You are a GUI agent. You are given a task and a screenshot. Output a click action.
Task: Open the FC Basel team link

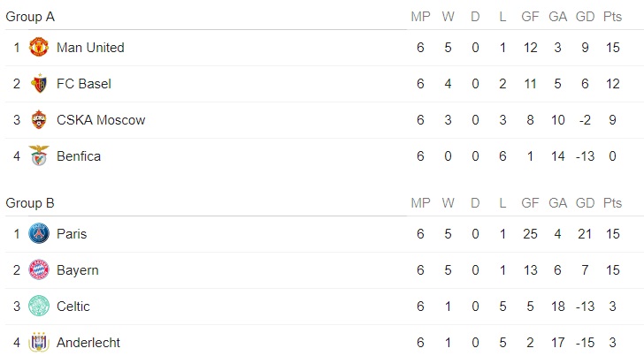click(x=84, y=84)
